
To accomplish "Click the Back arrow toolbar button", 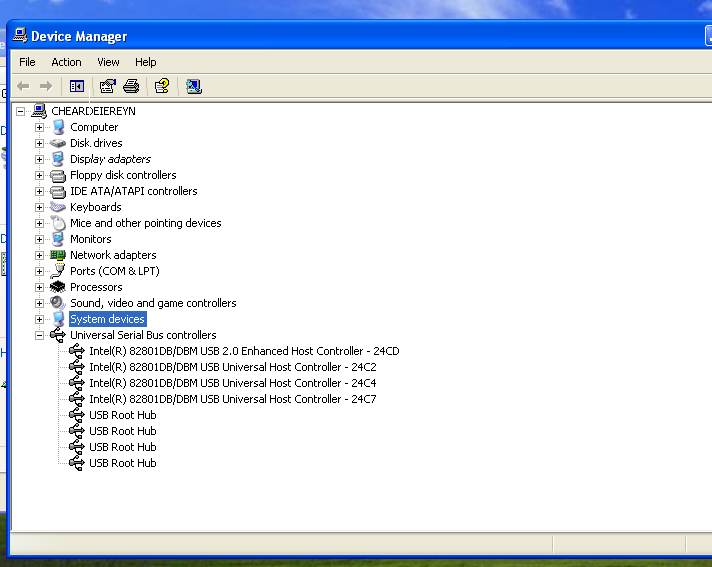I will click(23, 86).
